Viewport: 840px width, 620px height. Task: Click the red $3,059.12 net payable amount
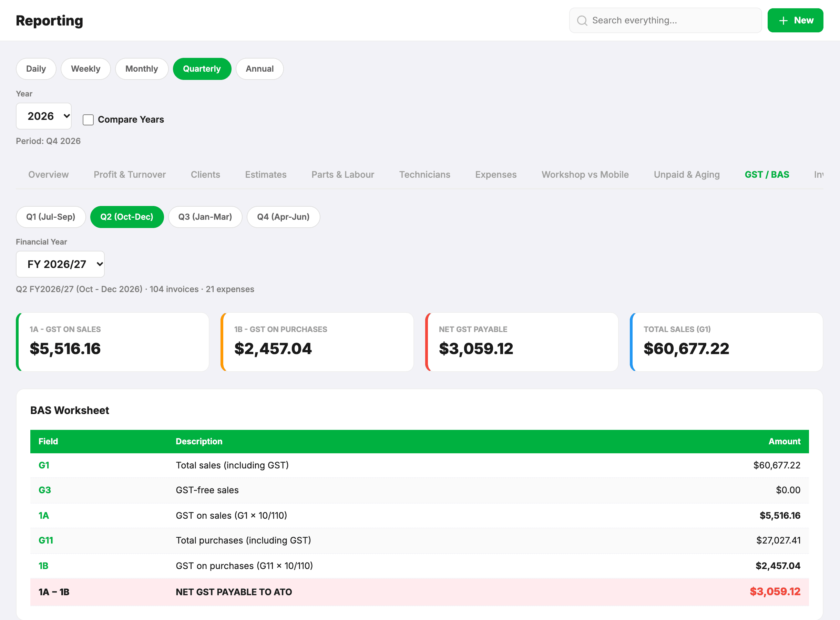(x=775, y=592)
